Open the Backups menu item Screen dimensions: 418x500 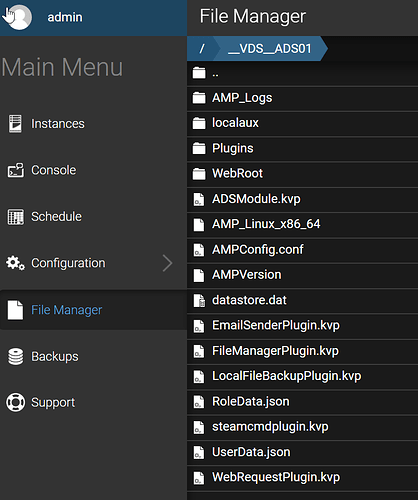point(93,356)
